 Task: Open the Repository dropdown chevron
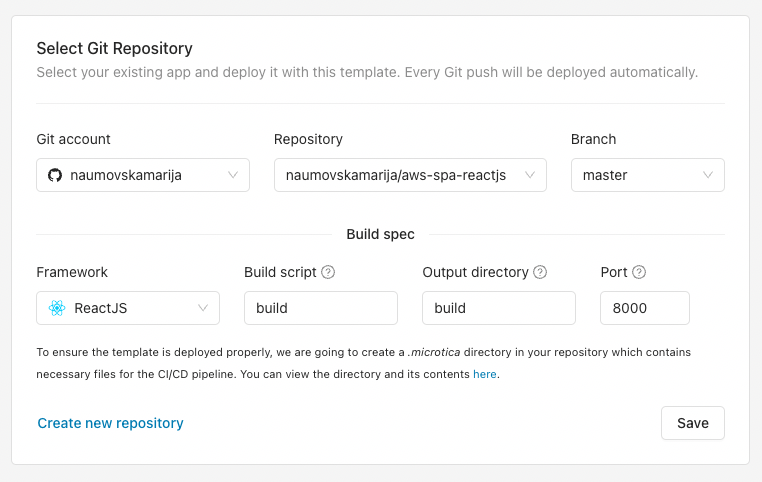pos(530,175)
